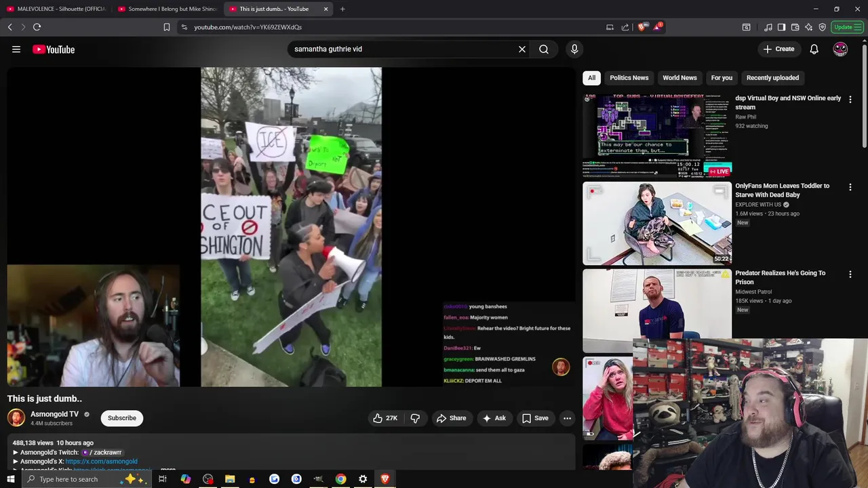
Task: Select the 'For you' filter chip
Action: click(x=722, y=77)
